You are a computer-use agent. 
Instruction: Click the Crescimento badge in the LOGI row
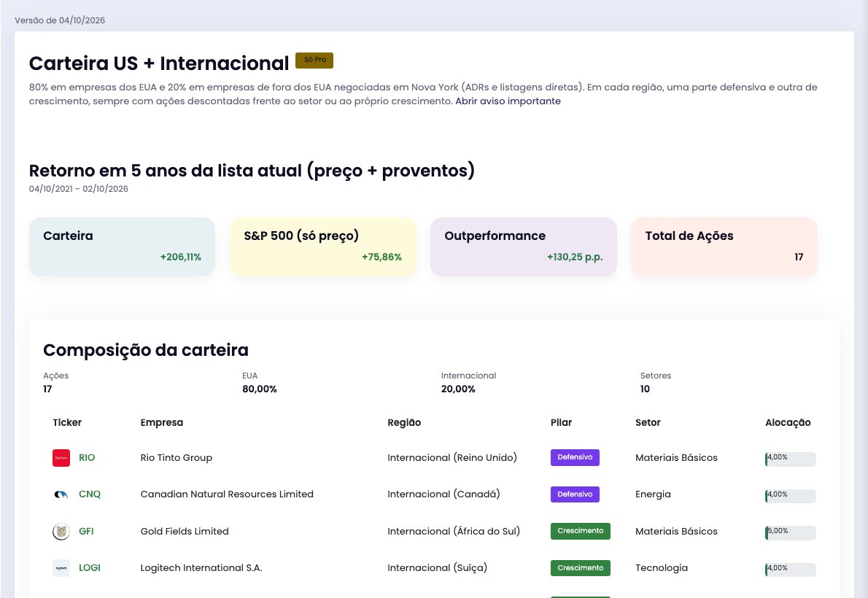pos(580,568)
